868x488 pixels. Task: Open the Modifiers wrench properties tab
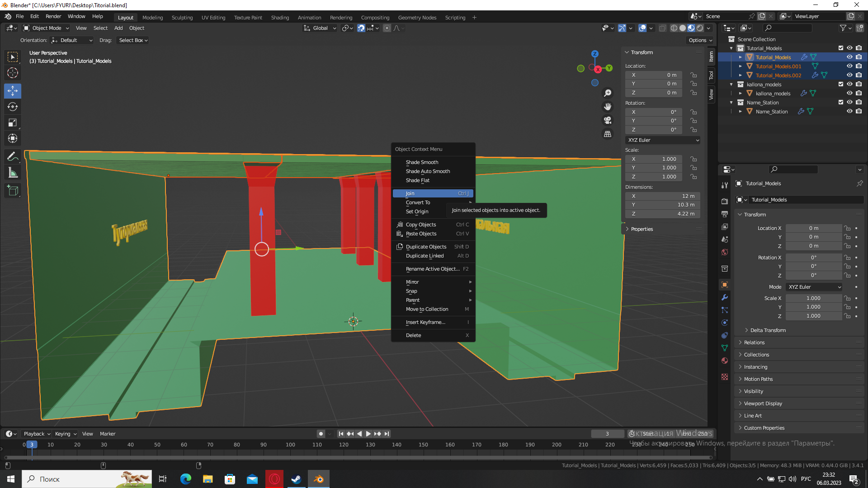[725, 297]
